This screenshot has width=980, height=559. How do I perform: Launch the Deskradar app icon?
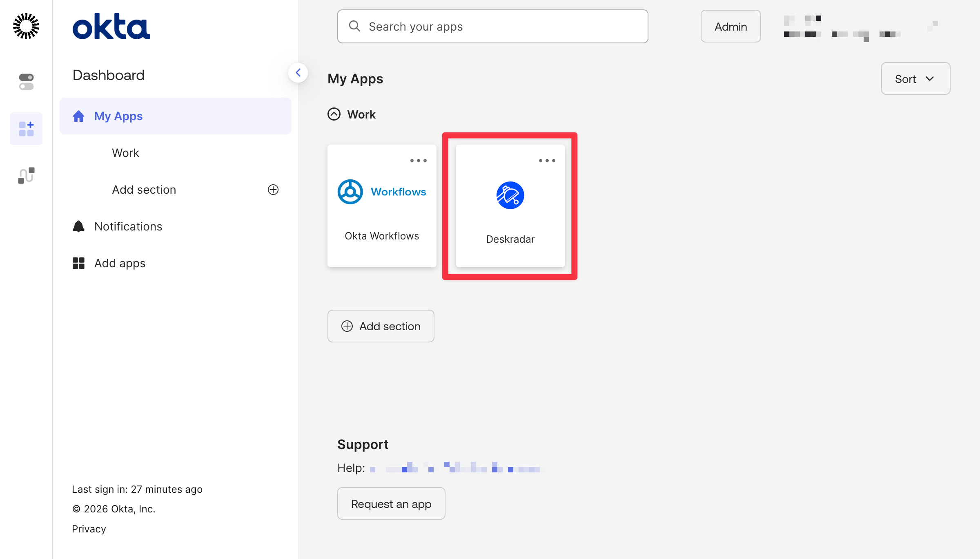[x=510, y=195]
